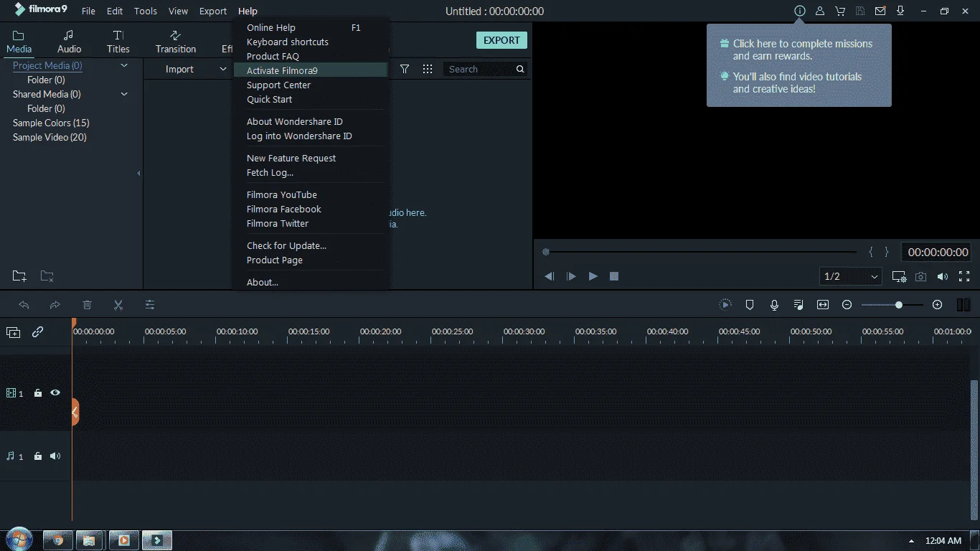Open the Windows Start button
This screenshot has width=980, height=551.
pos(19,540)
